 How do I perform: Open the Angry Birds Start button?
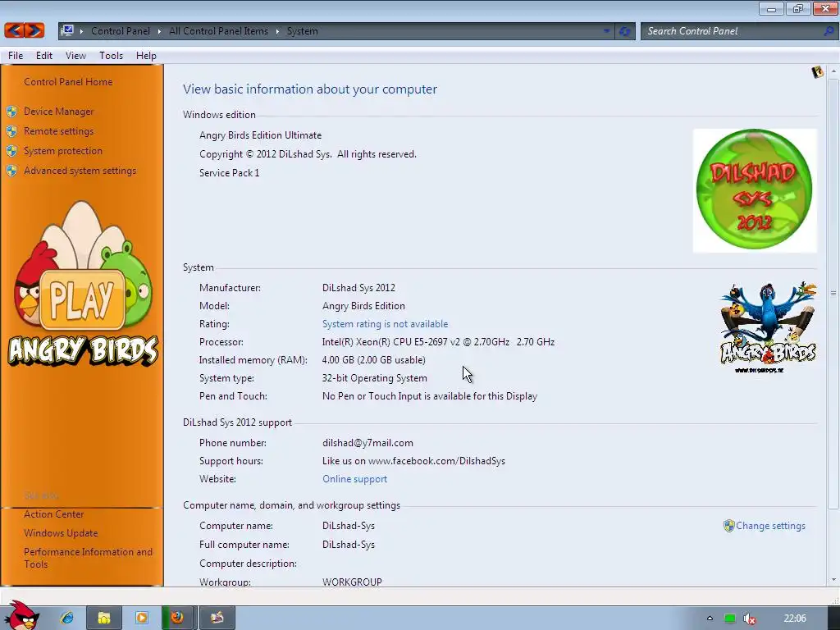click(21, 616)
